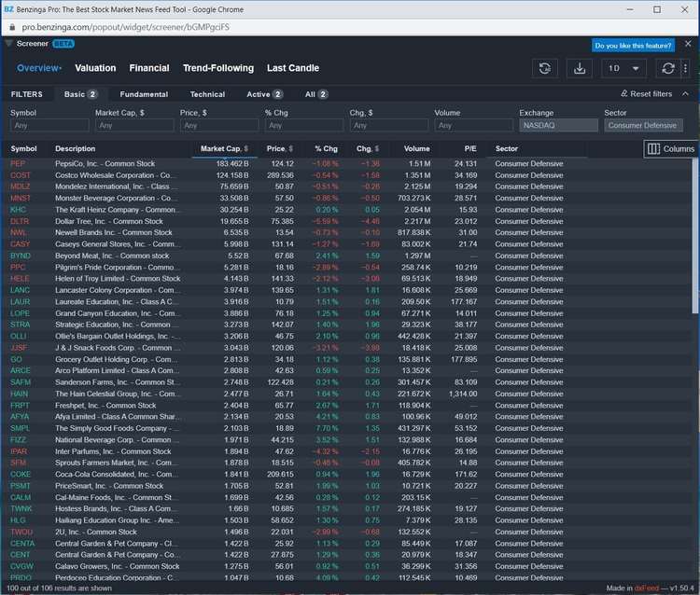Click 'Do you like this feature?' button
This screenshot has height=595, width=700.
(633, 46)
